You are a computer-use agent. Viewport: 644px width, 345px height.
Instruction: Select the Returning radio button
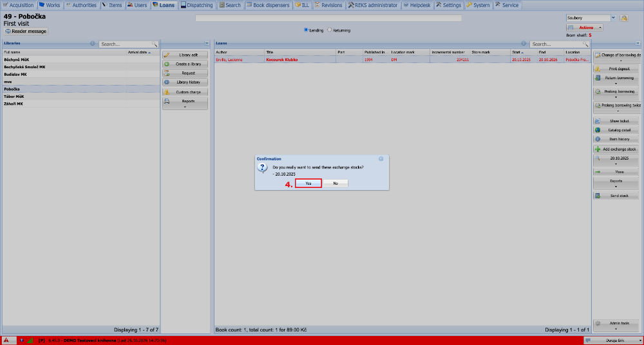pos(329,30)
